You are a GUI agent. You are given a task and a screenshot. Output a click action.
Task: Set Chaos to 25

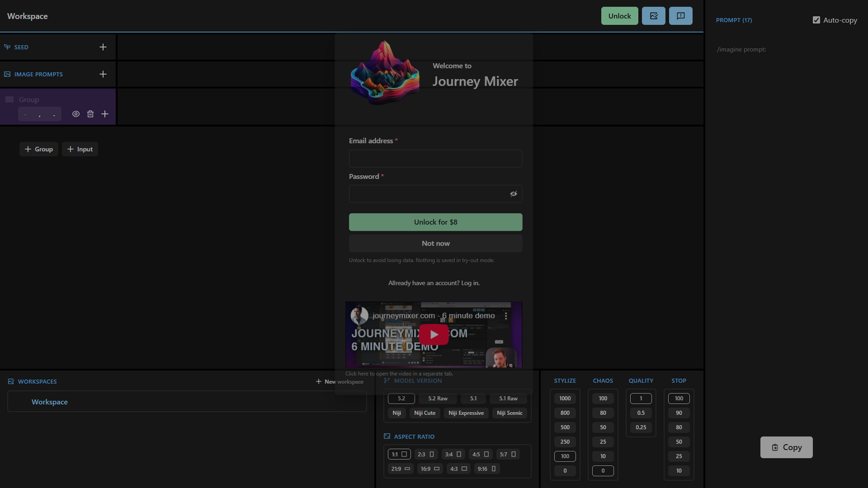tap(603, 442)
